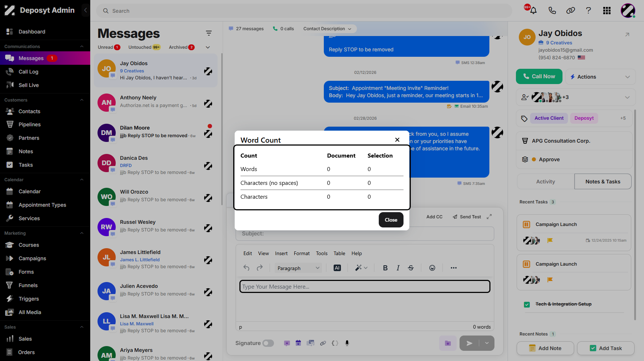Viewport: 644px width, 361px height.
Task: Click the Subject input field
Action: click(365, 234)
